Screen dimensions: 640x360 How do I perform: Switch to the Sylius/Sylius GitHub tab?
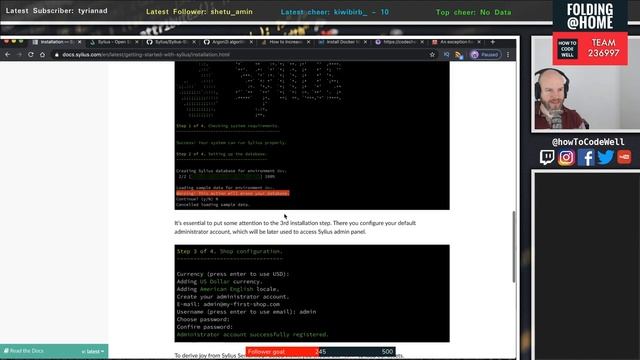point(171,42)
